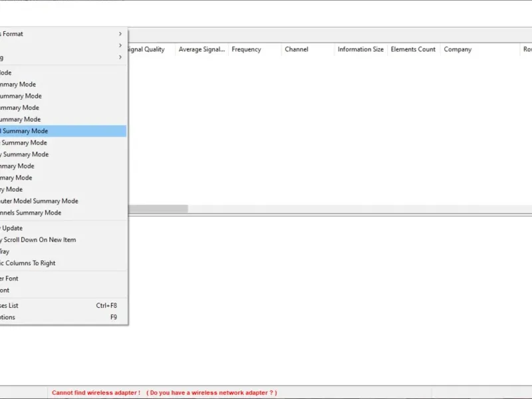Toggle the Columns To Right option
The width and height of the screenshot is (532, 399).
point(63,263)
